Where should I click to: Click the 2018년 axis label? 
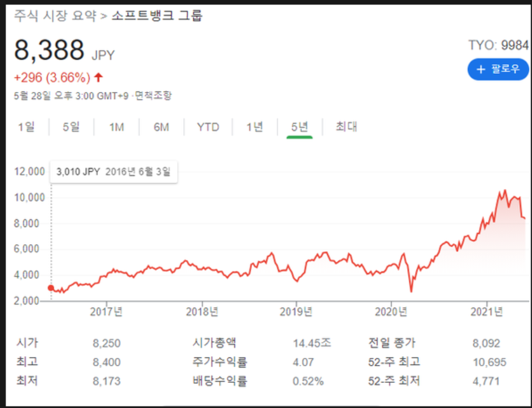202,312
